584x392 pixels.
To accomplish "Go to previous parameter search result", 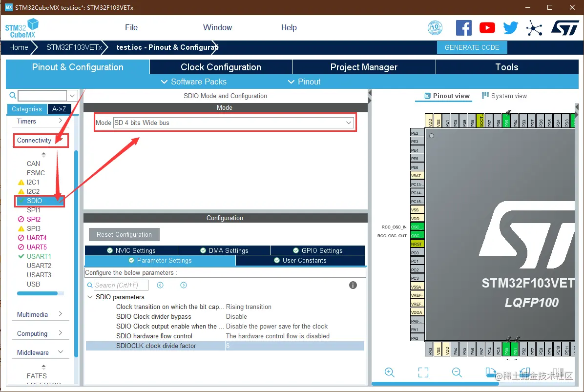I will [x=160, y=285].
